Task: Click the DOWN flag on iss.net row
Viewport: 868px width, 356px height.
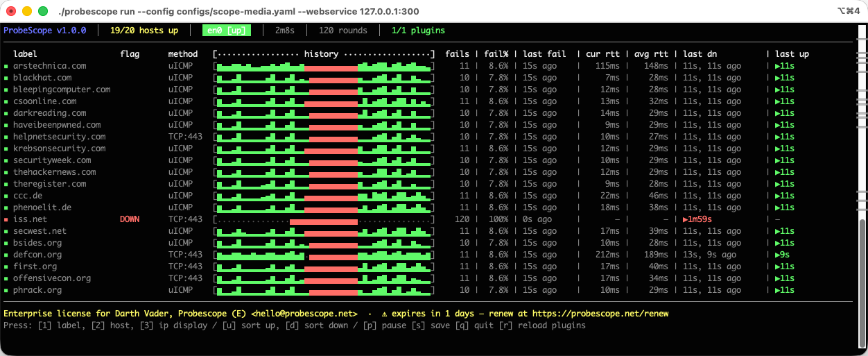Action: [x=130, y=219]
